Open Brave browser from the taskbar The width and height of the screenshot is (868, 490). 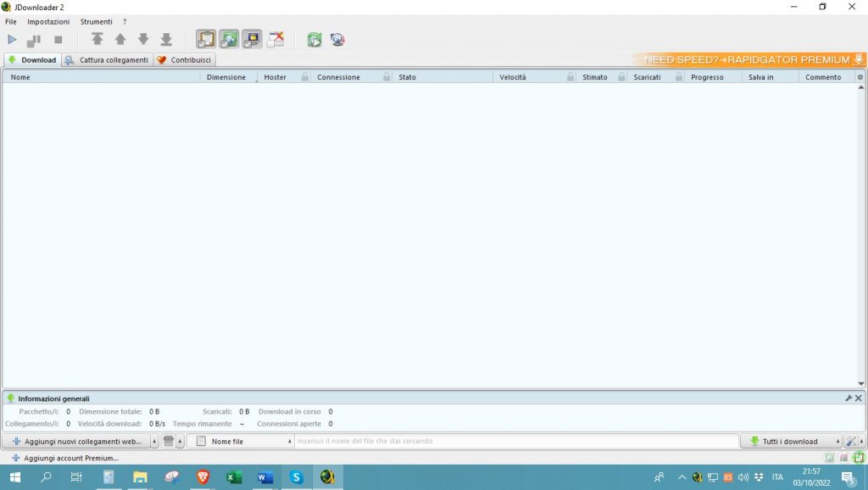[203, 477]
